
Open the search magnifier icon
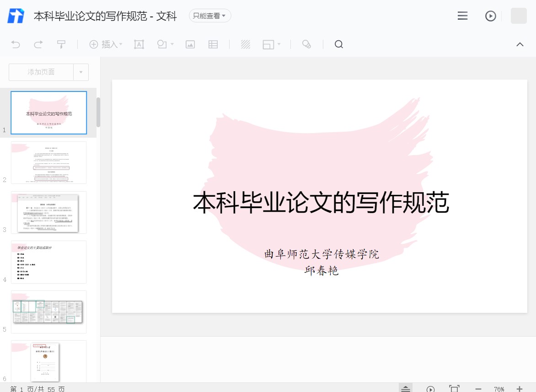coord(339,44)
